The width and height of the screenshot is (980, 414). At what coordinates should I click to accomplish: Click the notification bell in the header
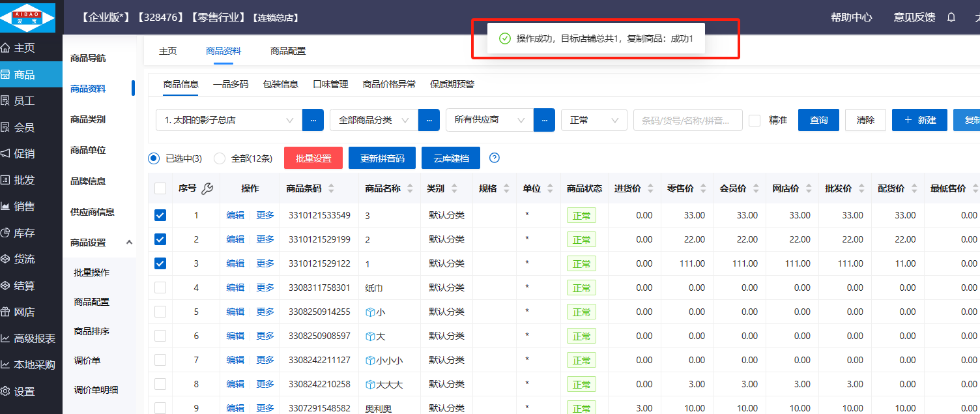tap(951, 18)
